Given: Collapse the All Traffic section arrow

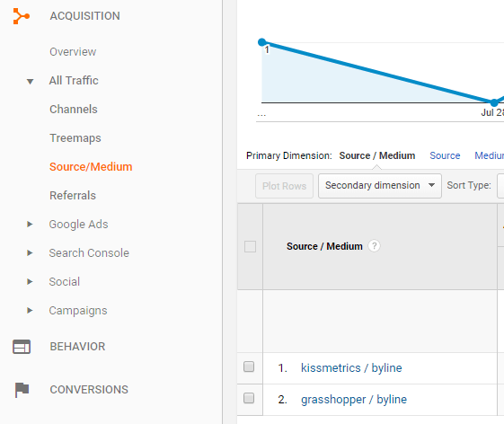Looking at the screenshot, I should pyautogui.click(x=30, y=82).
